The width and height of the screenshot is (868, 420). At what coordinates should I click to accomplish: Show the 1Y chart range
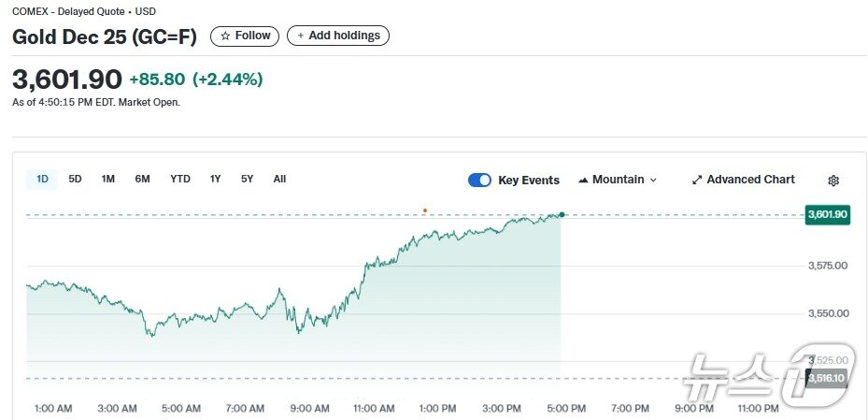click(x=216, y=179)
